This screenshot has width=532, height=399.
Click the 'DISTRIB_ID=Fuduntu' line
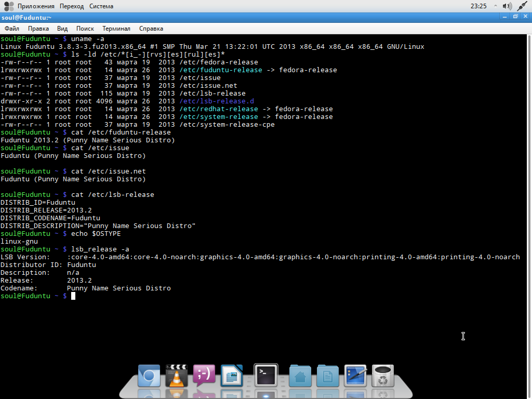point(38,203)
